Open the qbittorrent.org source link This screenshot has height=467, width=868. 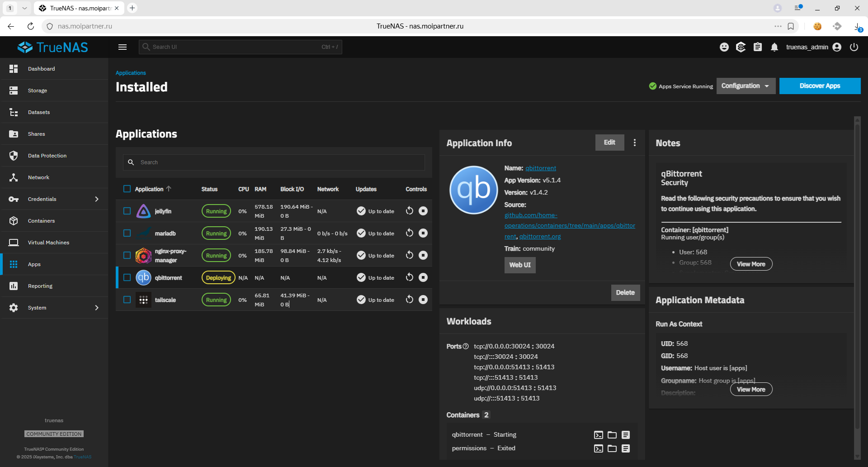click(540, 236)
